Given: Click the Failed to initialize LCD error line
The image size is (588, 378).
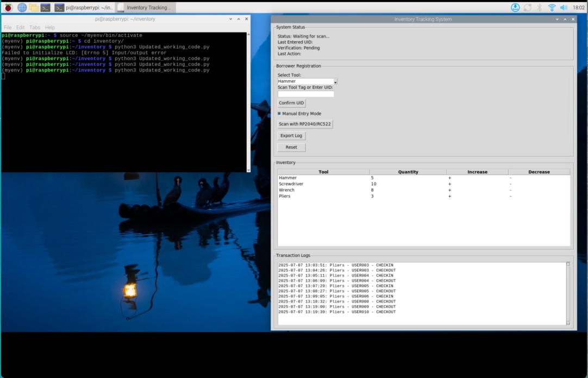Looking at the screenshot, I should point(84,53).
